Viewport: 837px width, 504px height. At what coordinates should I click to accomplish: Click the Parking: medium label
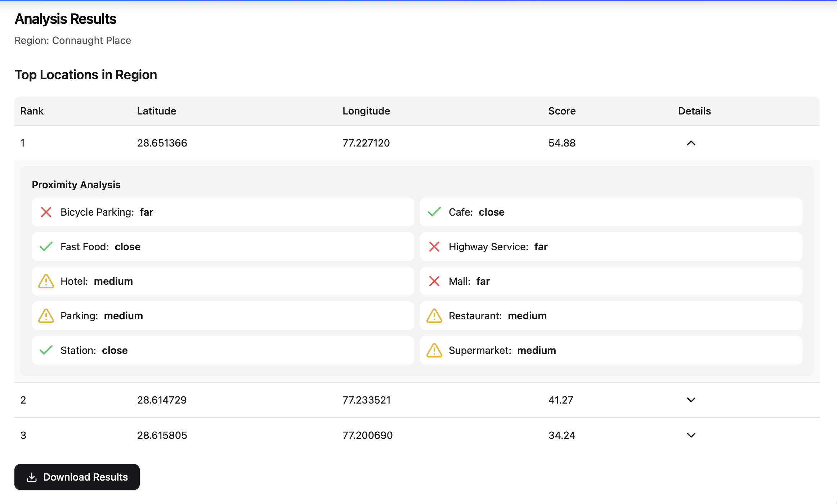pos(102,316)
